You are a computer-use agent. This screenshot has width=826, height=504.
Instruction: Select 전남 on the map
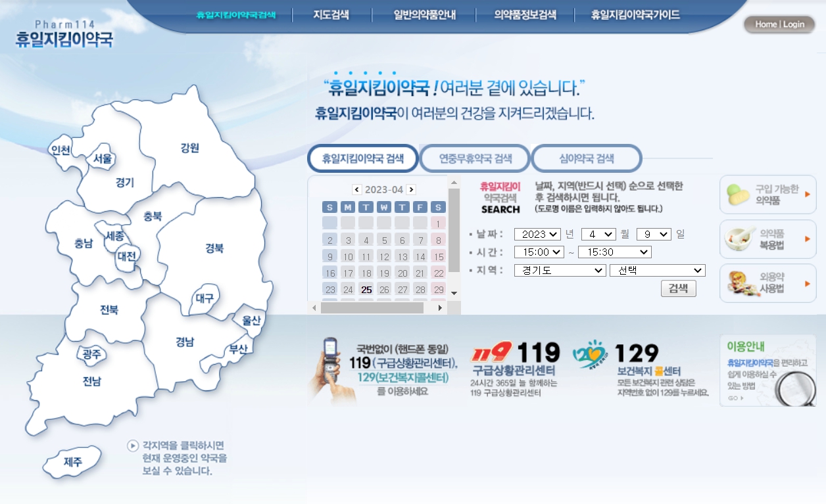click(92, 381)
